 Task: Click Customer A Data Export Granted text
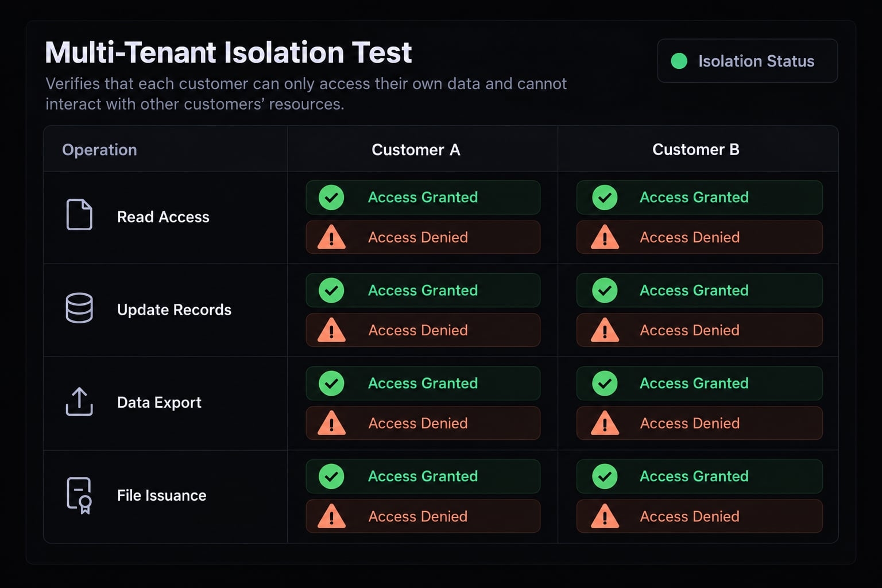(x=423, y=384)
